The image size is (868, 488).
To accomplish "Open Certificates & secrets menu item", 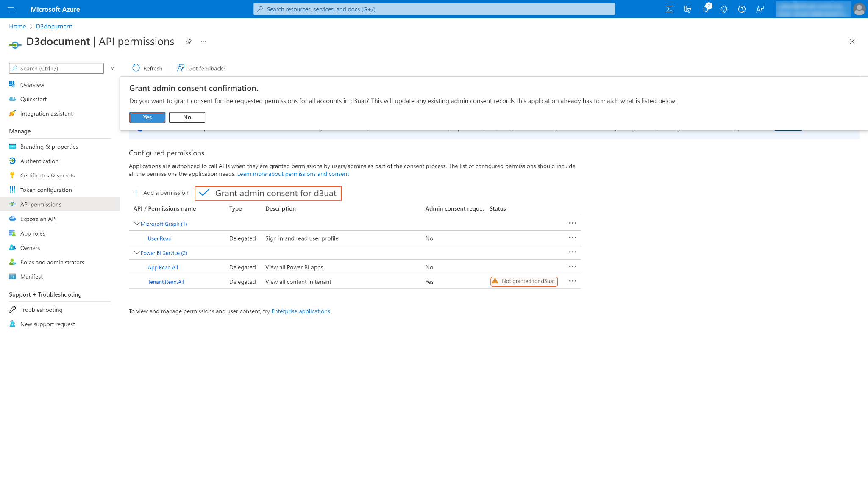I will pos(47,175).
